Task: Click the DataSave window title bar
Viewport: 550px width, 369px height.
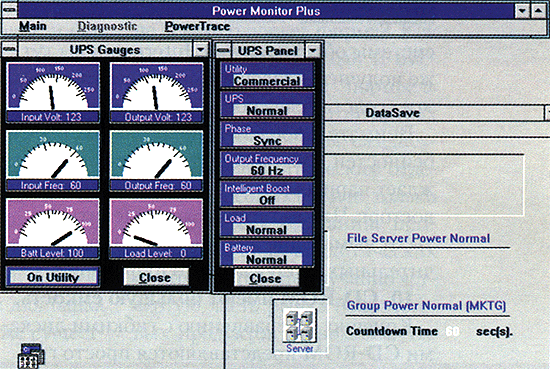Action: tap(434, 113)
